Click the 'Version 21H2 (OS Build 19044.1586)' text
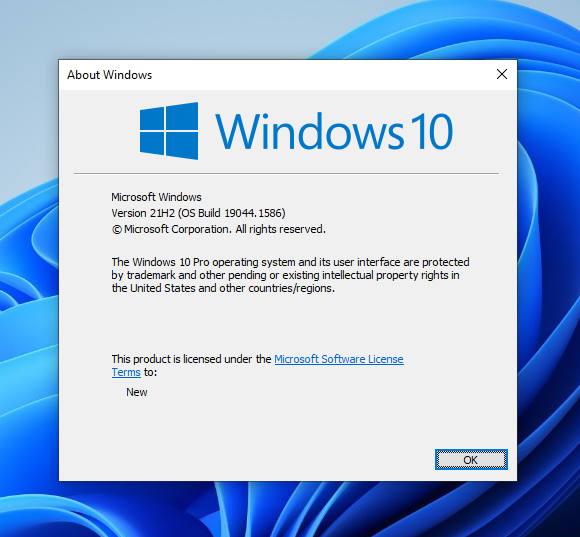580x537 pixels. click(x=198, y=213)
